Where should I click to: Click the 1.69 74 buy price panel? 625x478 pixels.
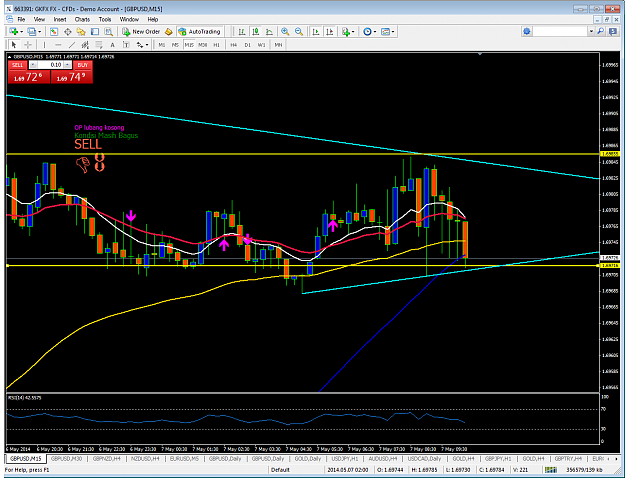72,77
